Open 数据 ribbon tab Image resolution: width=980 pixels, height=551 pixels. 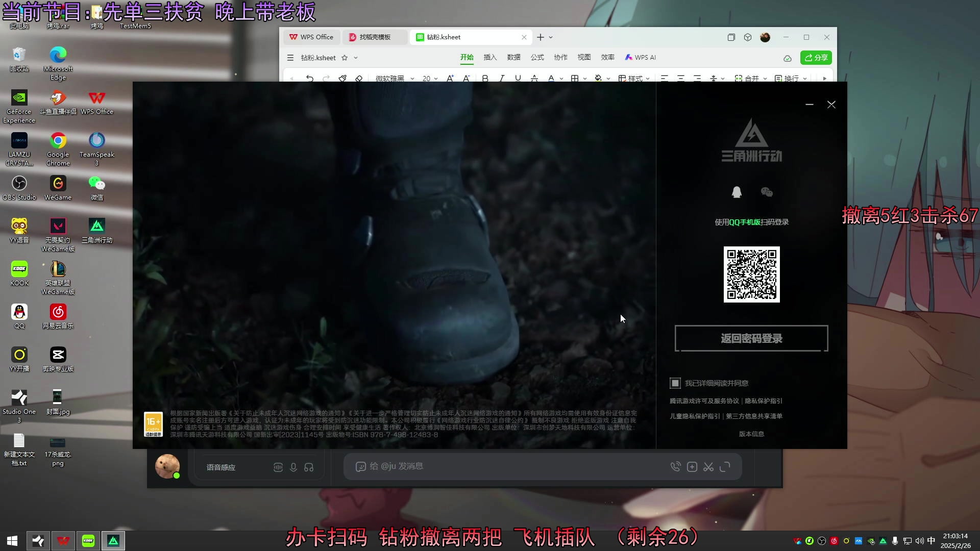(513, 58)
